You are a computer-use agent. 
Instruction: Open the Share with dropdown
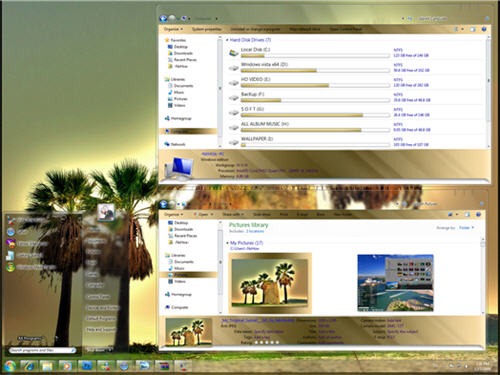tap(233, 214)
